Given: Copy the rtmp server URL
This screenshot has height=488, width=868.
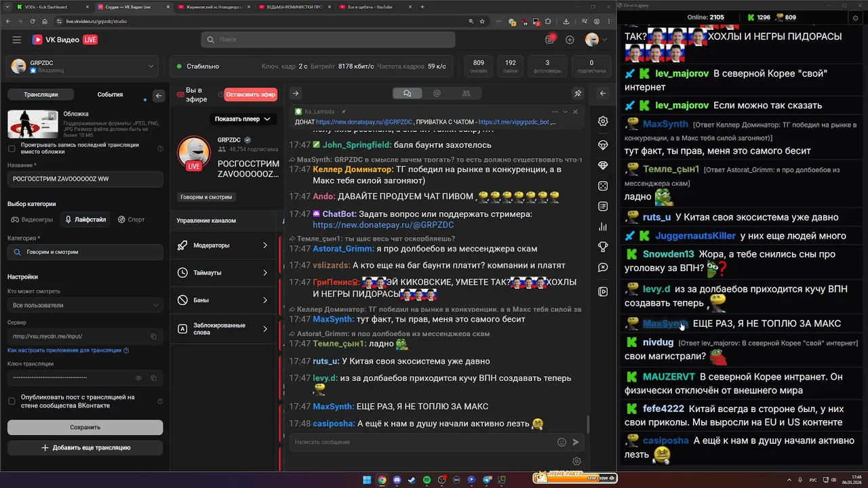Looking at the screenshot, I should coord(153,336).
